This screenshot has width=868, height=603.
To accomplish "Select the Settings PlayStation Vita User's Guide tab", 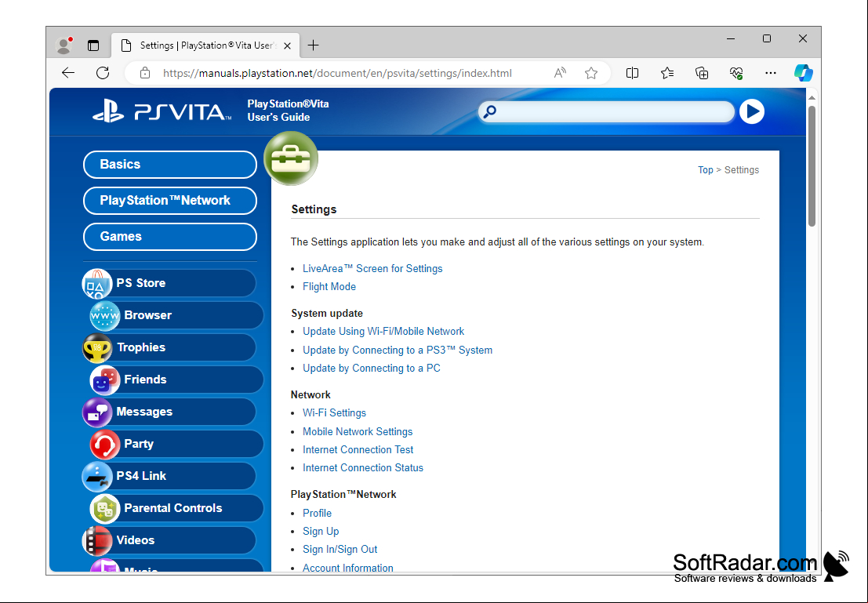I will click(205, 45).
